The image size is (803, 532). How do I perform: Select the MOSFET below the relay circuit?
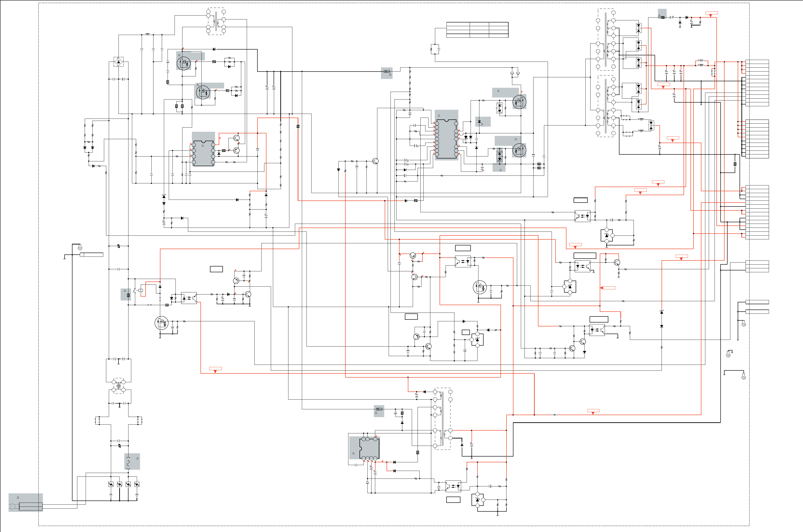pos(162,323)
